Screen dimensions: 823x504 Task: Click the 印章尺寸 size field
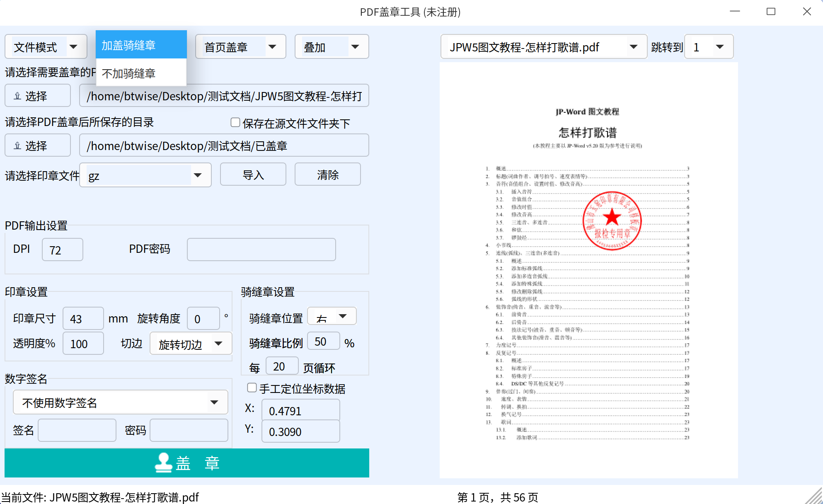click(x=83, y=318)
